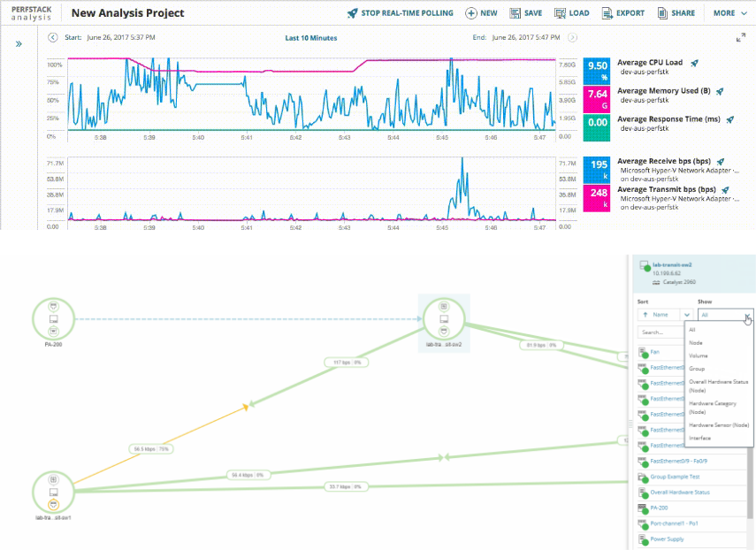Viewport: 756px width, 550px height.
Task: Click the Last 10 Minutes time range
Action: (310, 37)
